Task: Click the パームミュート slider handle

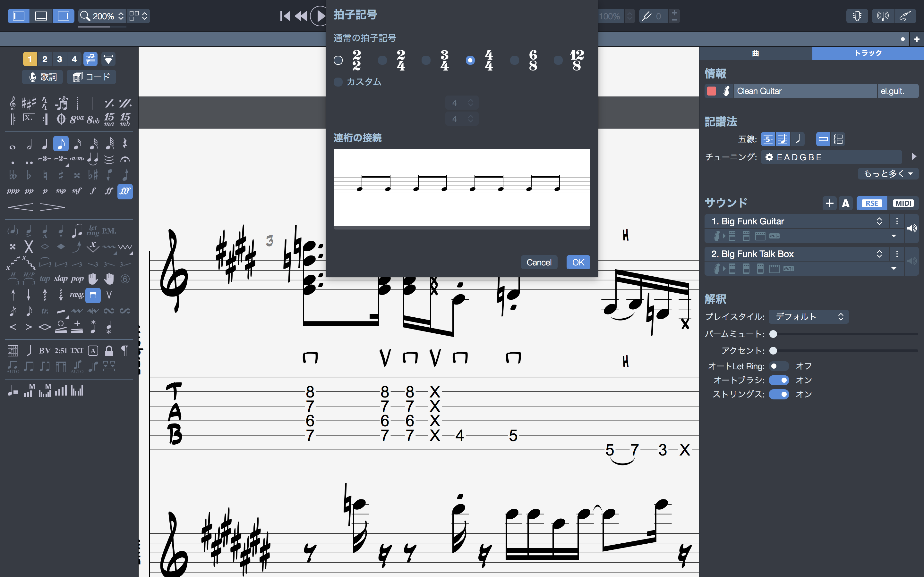Action: pos(773,334)
